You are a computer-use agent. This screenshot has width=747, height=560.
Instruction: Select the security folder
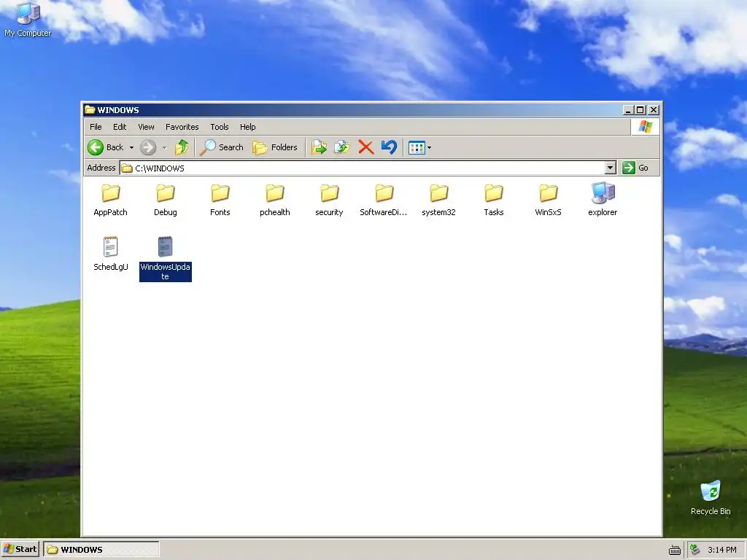click(x=329, y=201)
